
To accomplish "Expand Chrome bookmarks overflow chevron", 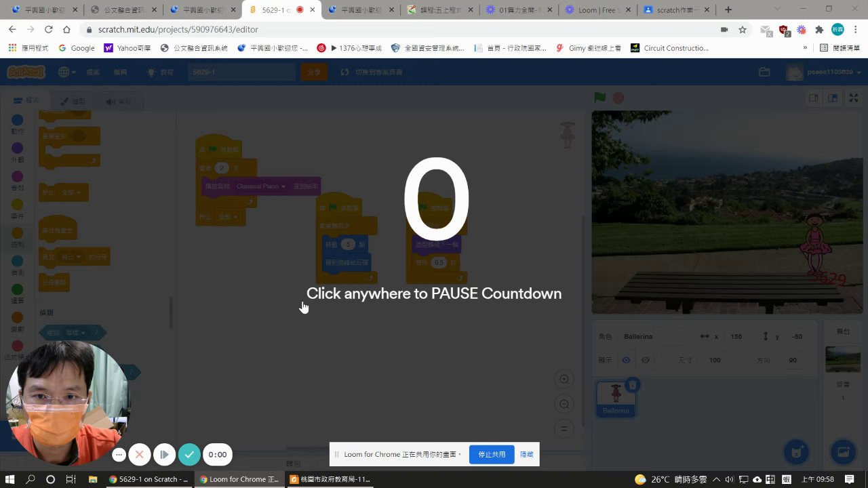I will point(805,48).
